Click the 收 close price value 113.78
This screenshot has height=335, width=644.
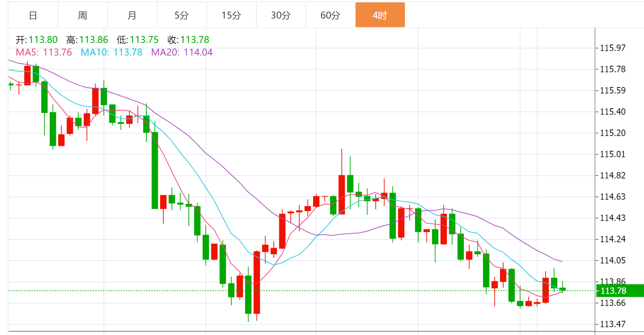[195, 40]
